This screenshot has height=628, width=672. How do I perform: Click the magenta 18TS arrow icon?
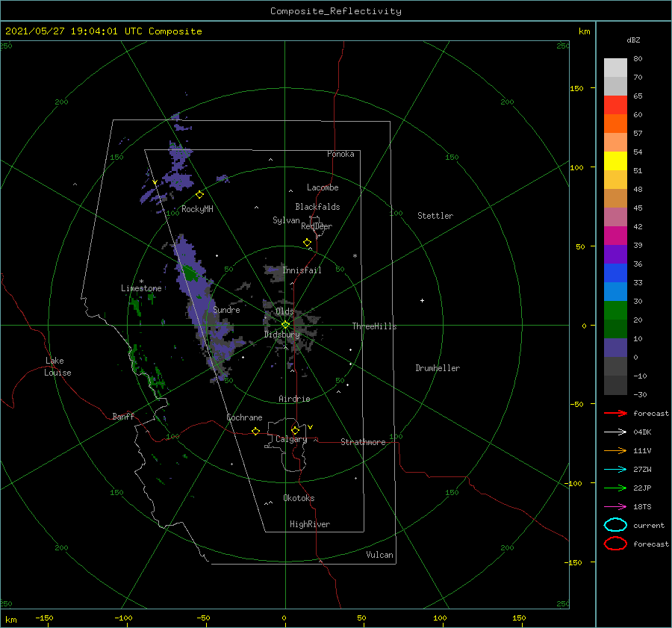click(615, 507)
